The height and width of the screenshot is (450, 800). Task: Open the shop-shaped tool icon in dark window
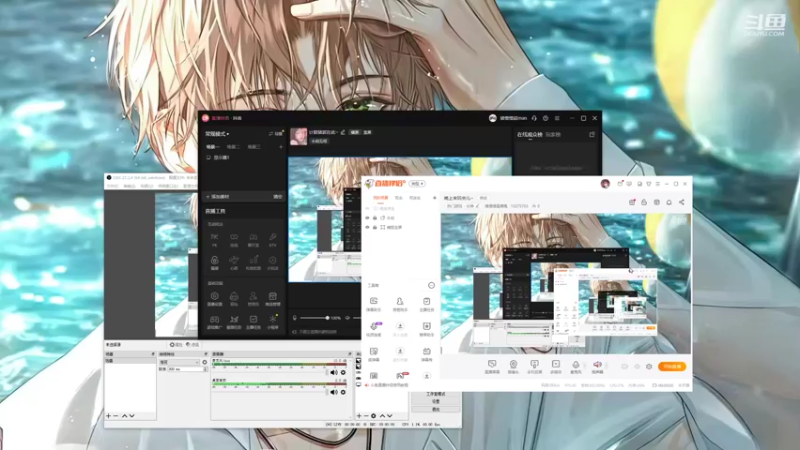click(x=272, y=298)
